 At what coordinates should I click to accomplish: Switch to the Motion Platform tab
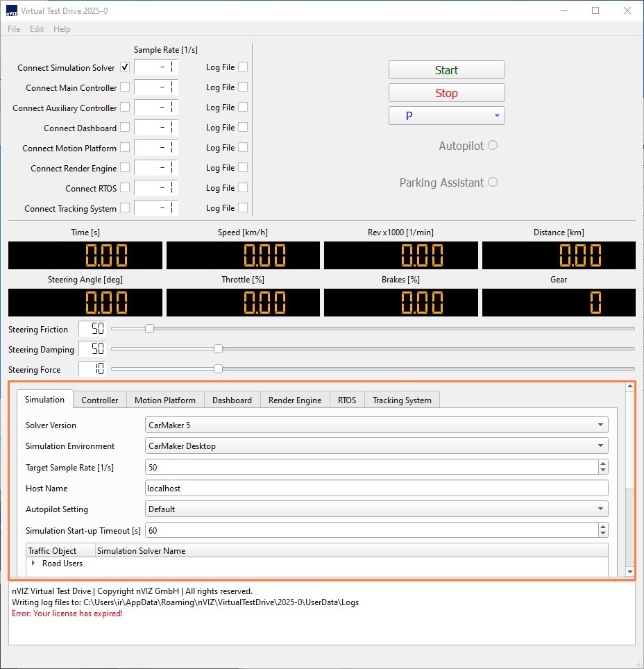164,400
